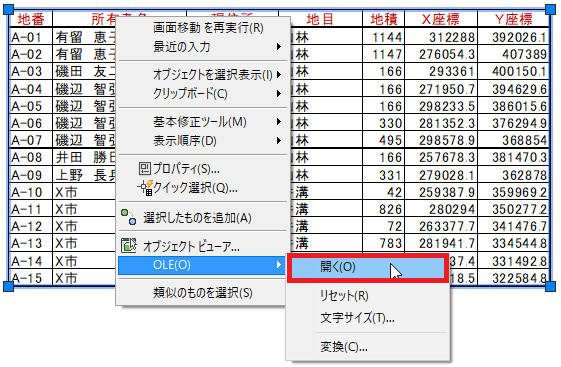The width and height of the screenshot is (561, 367).
Task: Click 開く(O) in the OLE submenu
Action: point(368,268)
